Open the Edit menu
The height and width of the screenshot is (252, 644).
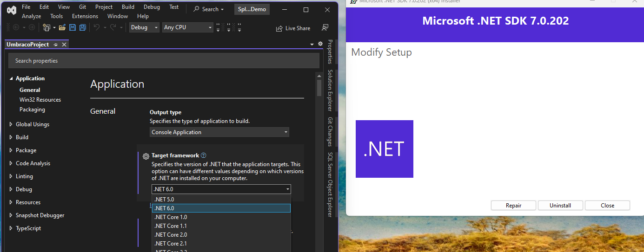pyautogui.click(x=44, y=7)
